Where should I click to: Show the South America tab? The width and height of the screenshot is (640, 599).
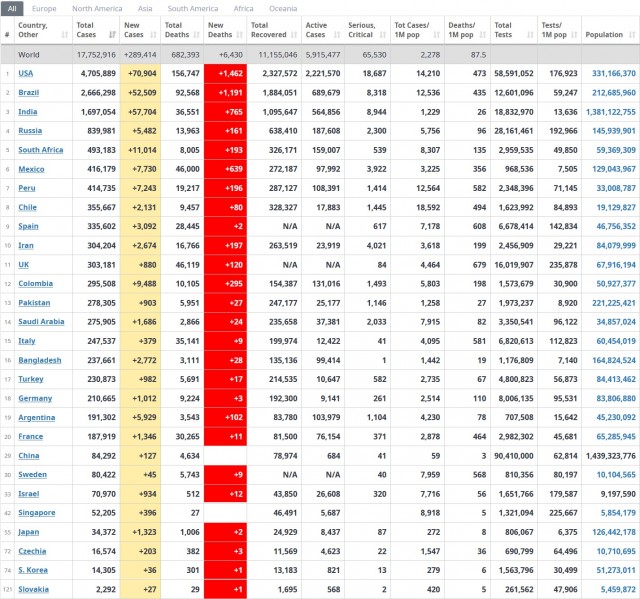pyautogui.click(x=193, y=8)
